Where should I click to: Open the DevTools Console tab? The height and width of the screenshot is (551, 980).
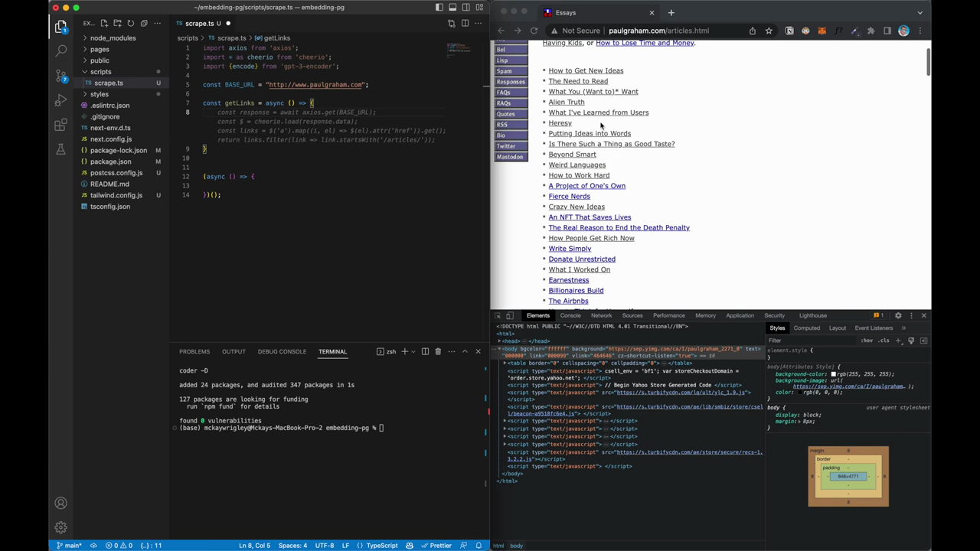pos(570,315)
